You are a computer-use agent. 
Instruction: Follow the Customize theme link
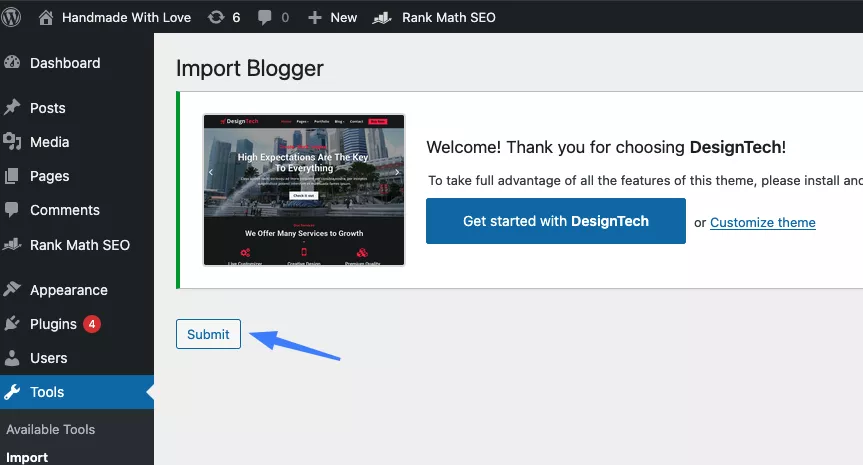coord(762,222)
